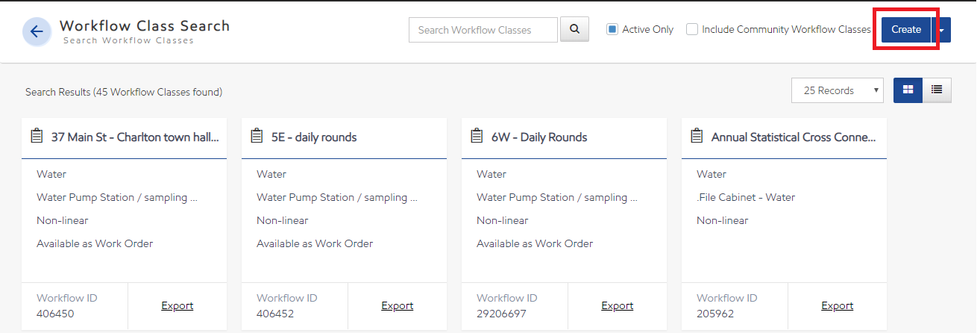Export workflow 205962
The image size is (980, 333).
tap(837, 305)
